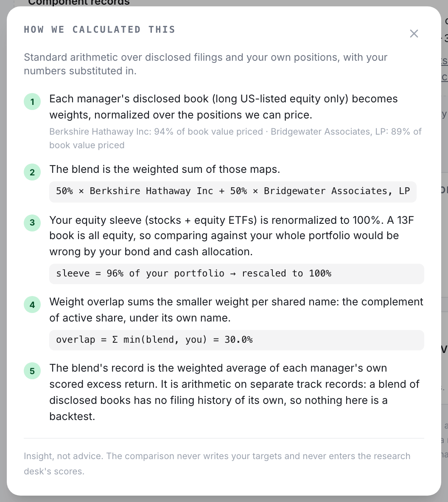
Task: Close the How We Calculated This dialog
Action: click(x=414, y=34)
